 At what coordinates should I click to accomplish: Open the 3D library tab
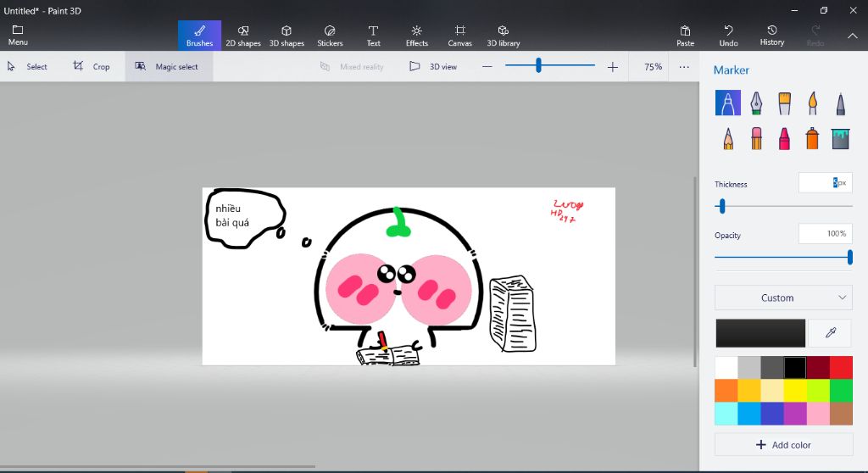[504, 36]
